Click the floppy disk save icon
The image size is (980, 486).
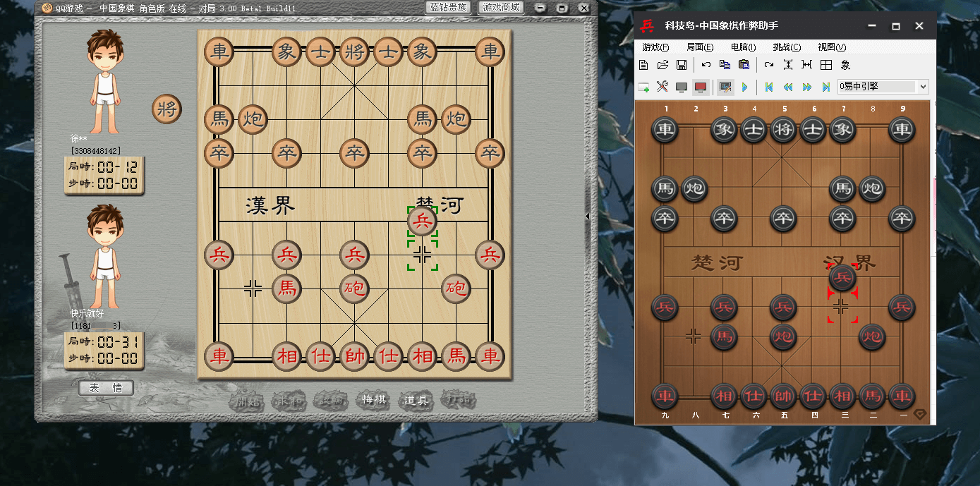point(682,65)
